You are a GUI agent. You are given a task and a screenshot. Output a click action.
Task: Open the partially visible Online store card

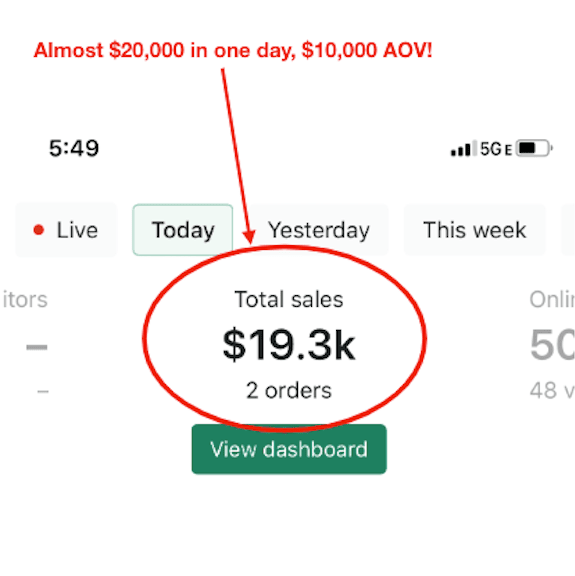[x=552, y=344]
